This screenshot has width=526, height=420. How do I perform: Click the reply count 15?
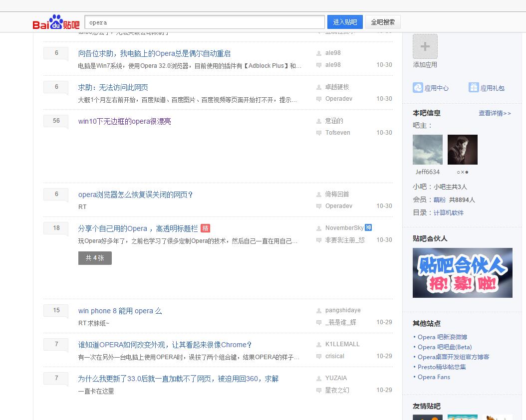56,310
